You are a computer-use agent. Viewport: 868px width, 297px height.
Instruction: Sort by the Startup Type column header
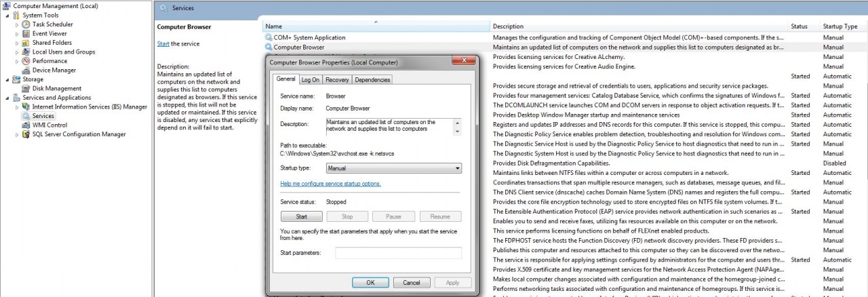coord(844,26)
